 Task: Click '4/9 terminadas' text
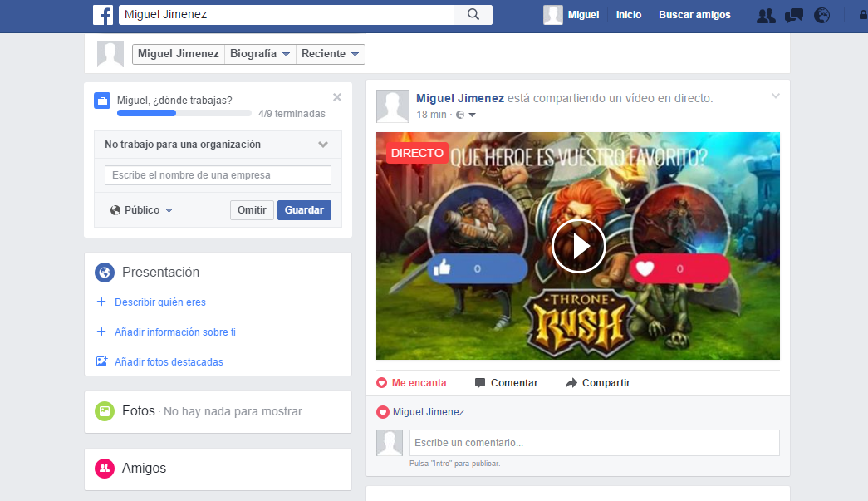tap(292, 114)
